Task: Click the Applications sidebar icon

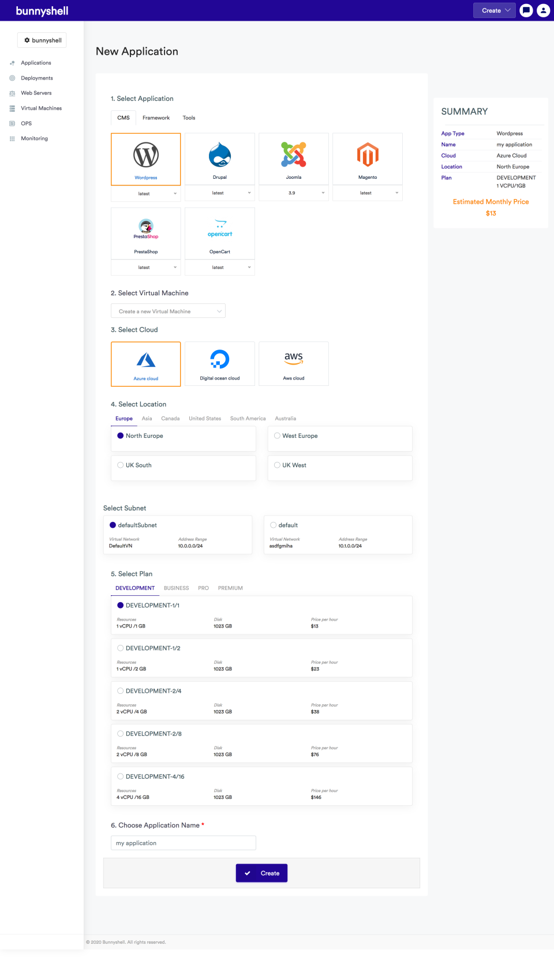Action: (12, 63)
